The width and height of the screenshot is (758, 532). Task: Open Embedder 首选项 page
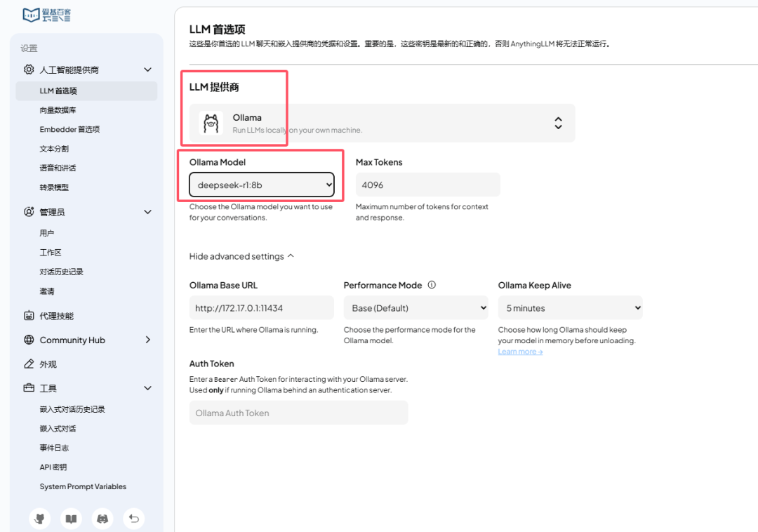coord(69,130)
